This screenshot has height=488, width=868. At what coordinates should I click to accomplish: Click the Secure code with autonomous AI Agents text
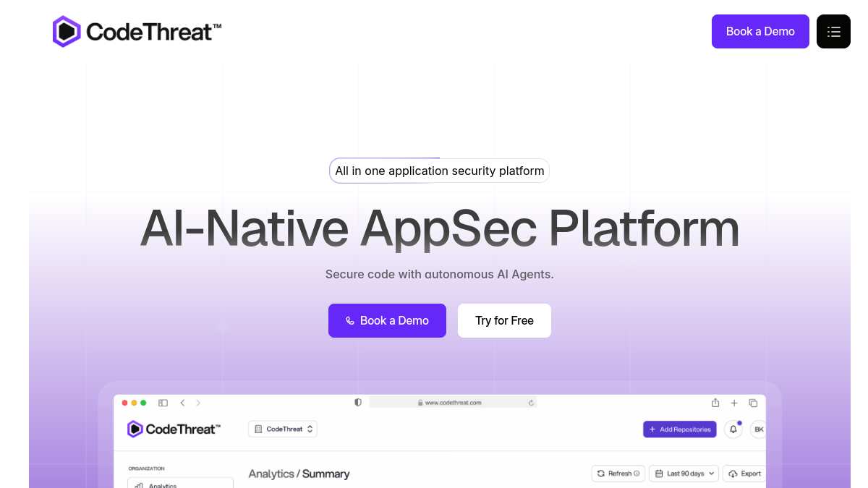tap(439, 274)
